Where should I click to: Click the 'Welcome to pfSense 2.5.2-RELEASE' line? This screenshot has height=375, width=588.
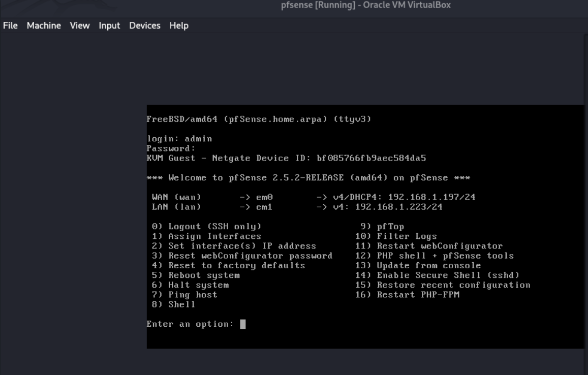(308, 178)
